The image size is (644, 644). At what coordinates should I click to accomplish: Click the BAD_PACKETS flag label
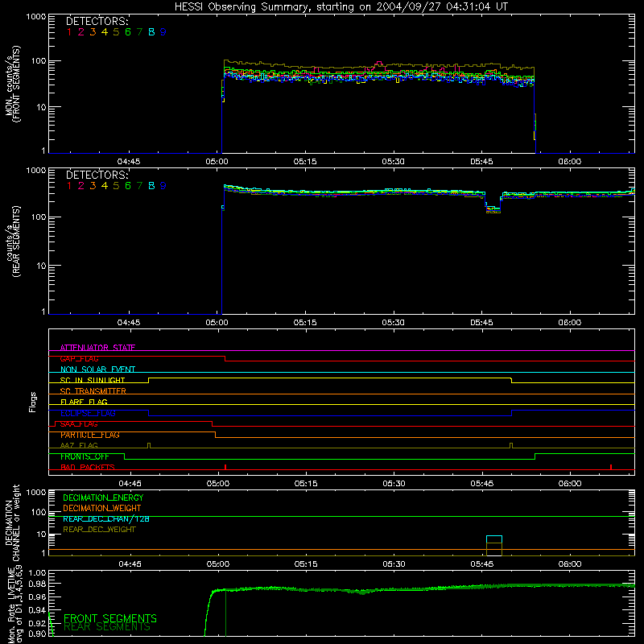point(88,468)
